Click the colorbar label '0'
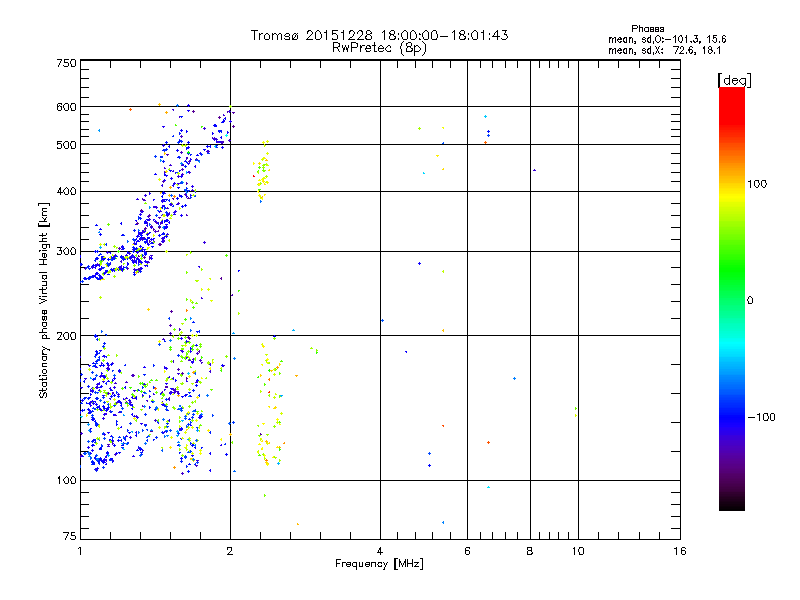 point(750,301)
